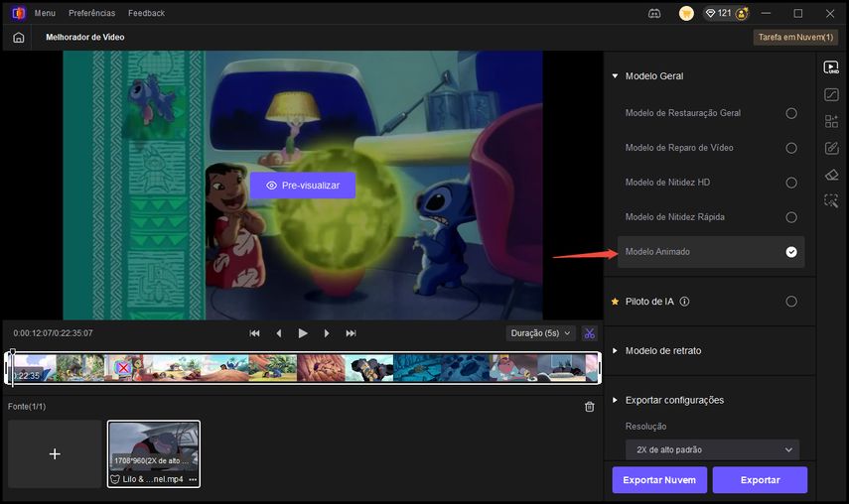The image size is (849, 504).
Task: Open the grid plus effects sidebar tool
Action: [x=831, y=121]
